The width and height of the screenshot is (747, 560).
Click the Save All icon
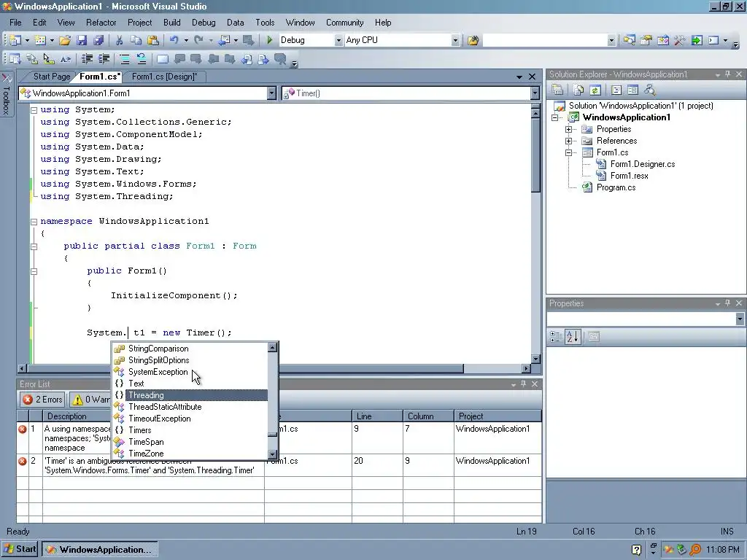(98, 41)
